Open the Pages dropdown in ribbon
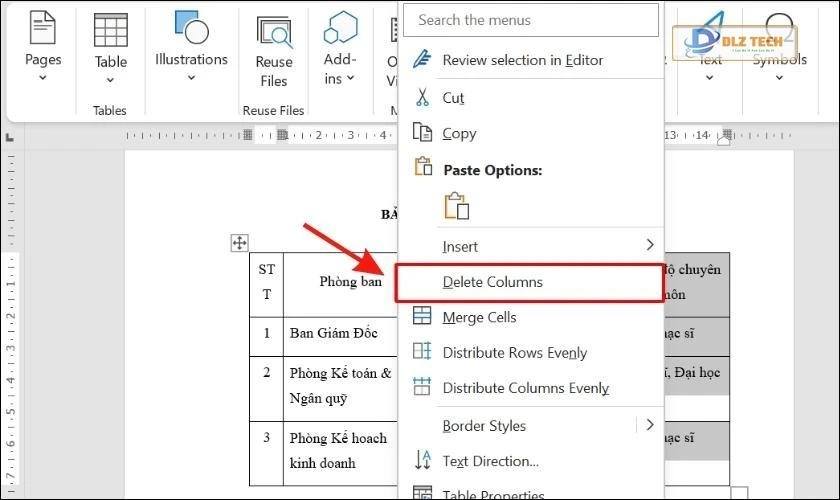Image resolution: width=840 pixels, height=500 pixels. pyautogui.click(x=43, y=50)
